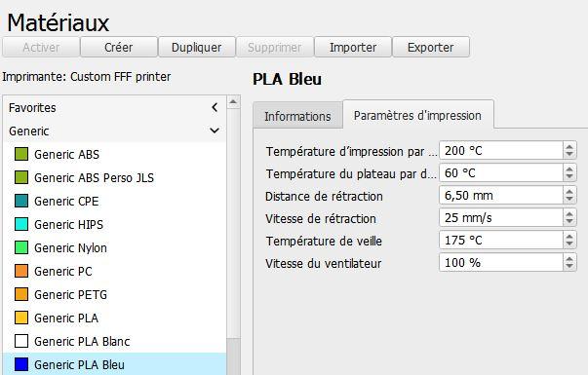Collapse the Generic category chevron
The height and width of the screenshot is (375, 588).
pyautogui.click(x=215, y=131)
